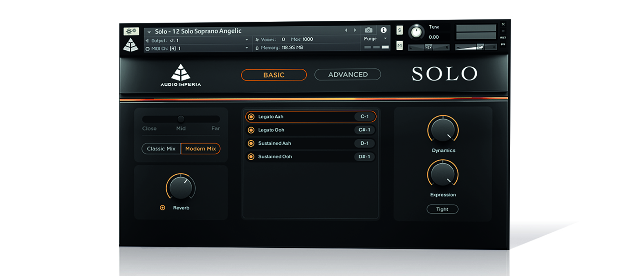The height and width of the screenshot is (276, 644).
Task: Click the C-1 keyswitch badge
Action: pos(364,117)
